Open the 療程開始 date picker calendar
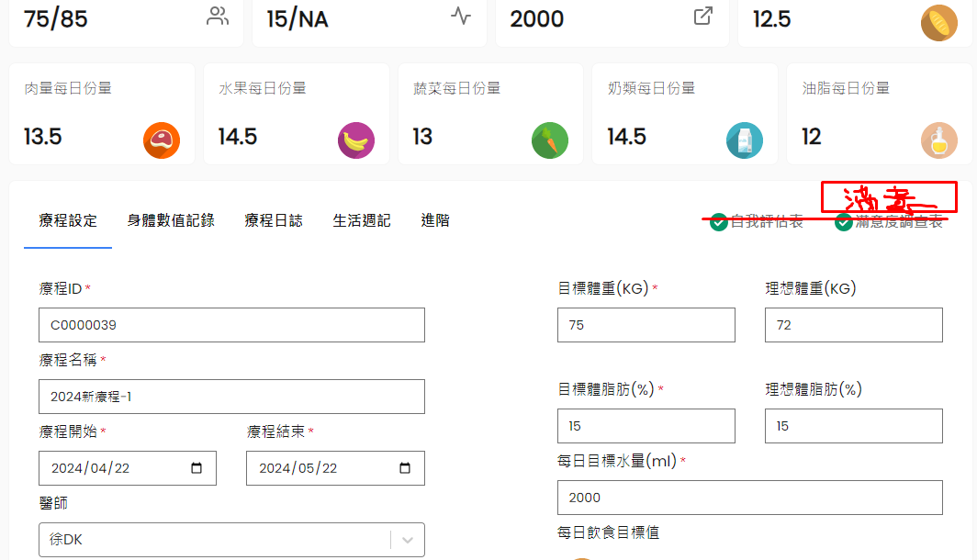Screen dimensions: 977x560 197,468
